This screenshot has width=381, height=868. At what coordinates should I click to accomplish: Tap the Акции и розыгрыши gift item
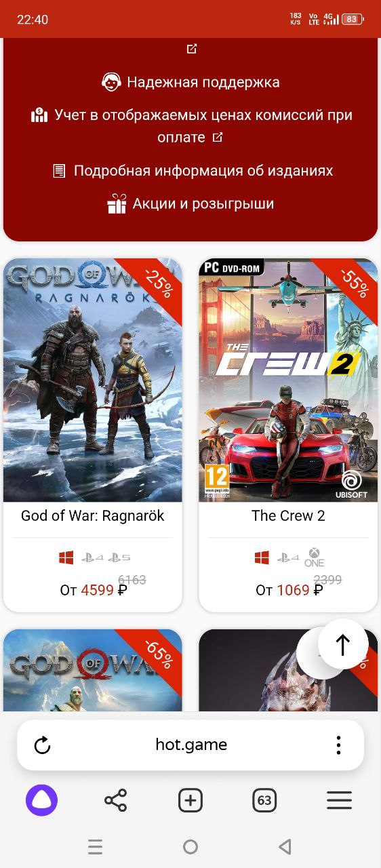[190, 203]
